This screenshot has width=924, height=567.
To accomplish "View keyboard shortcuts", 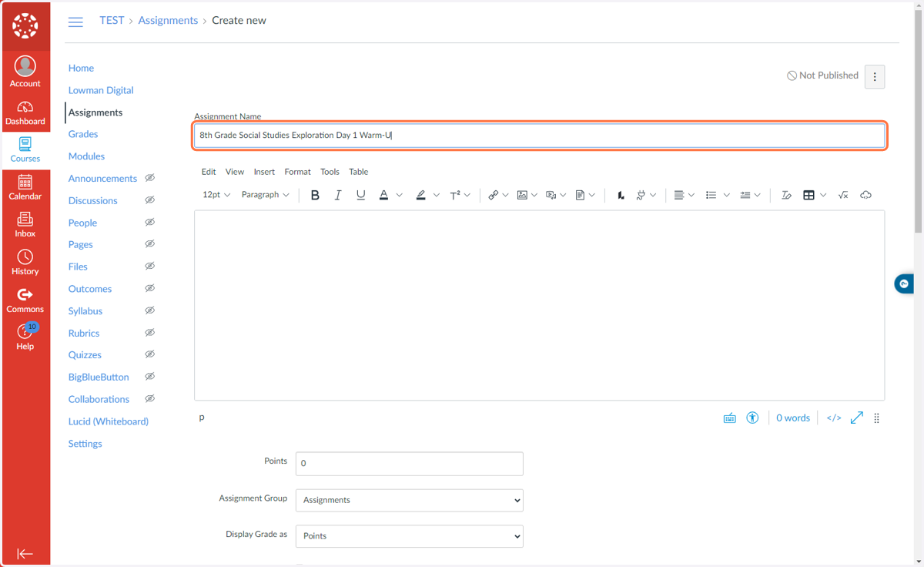I will point(730,418).
